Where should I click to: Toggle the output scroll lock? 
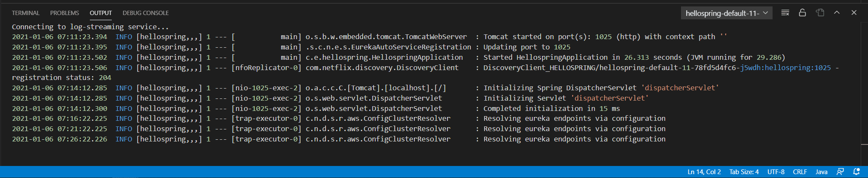(x=802, y=13)
